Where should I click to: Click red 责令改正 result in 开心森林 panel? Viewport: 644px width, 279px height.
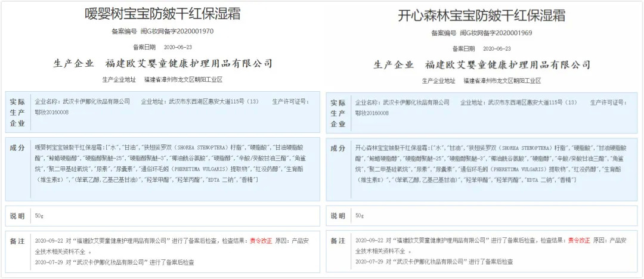pos(580,240)
